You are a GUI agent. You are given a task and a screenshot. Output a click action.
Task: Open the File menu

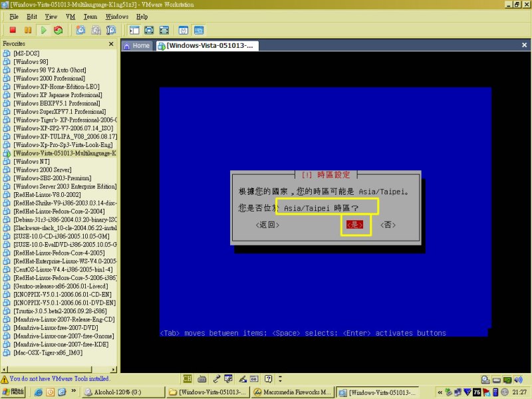coord(14,17)
